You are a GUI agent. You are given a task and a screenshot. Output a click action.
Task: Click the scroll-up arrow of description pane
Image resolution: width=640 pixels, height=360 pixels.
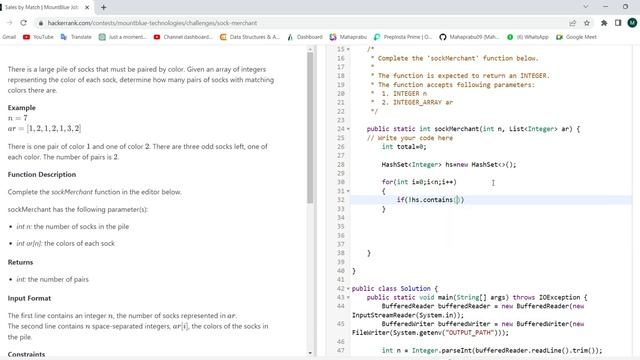click(310, 49)
